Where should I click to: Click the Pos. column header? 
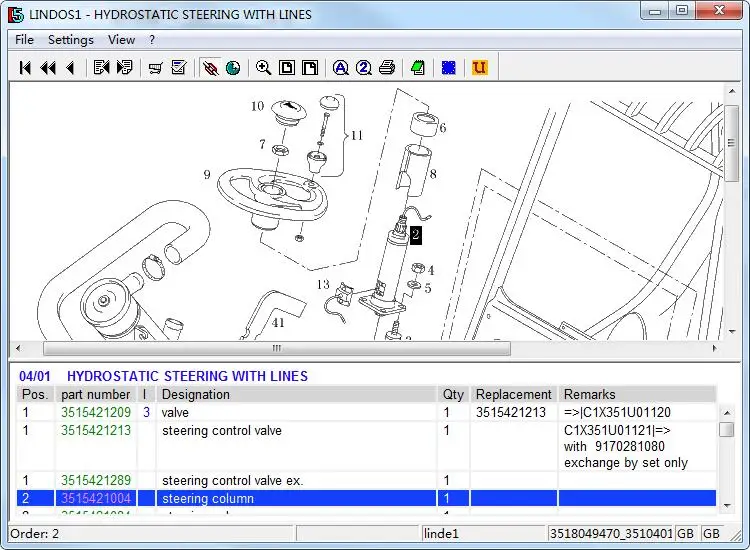(36, 395)
